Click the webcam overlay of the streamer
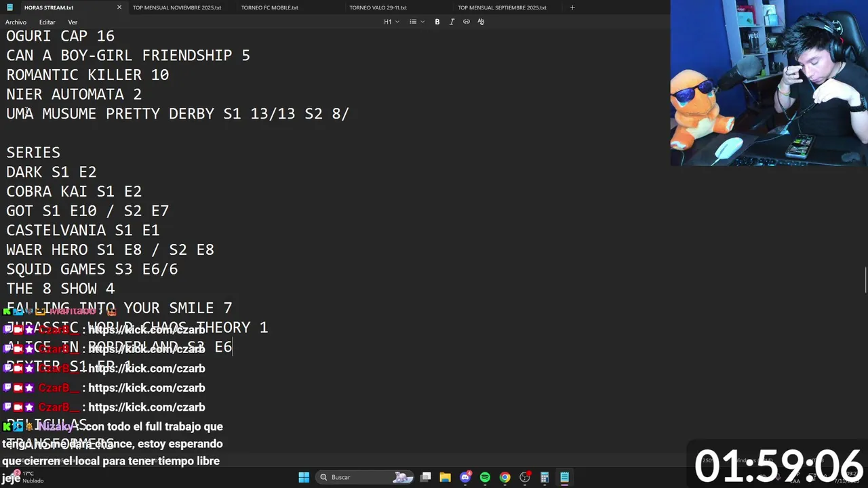This screenshot has width=868, height=488. pos(769,83)
